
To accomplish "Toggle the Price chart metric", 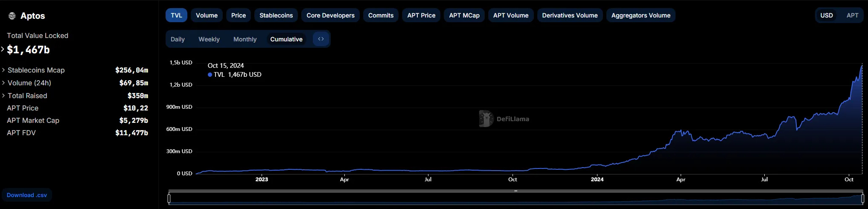I will (239, 15).
